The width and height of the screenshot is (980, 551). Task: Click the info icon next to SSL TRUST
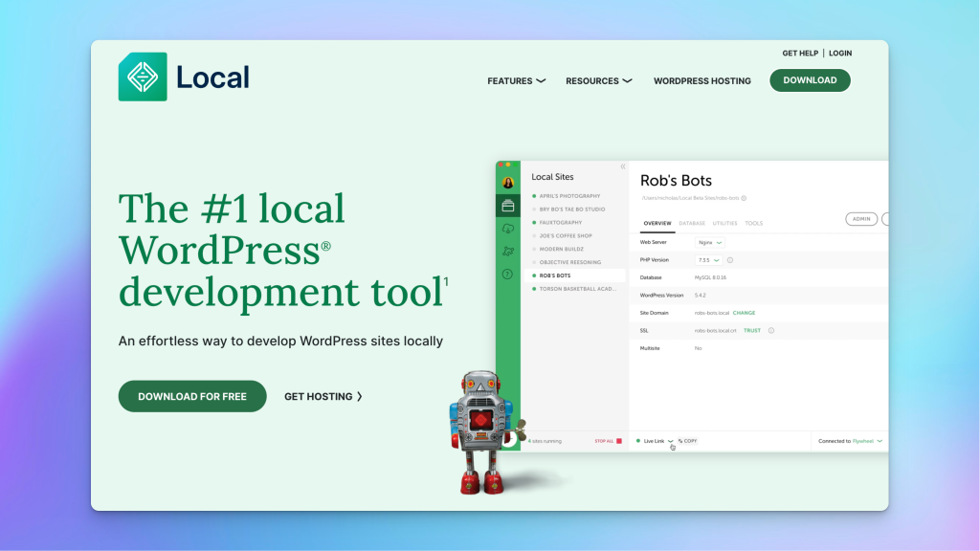click(771, 330)
